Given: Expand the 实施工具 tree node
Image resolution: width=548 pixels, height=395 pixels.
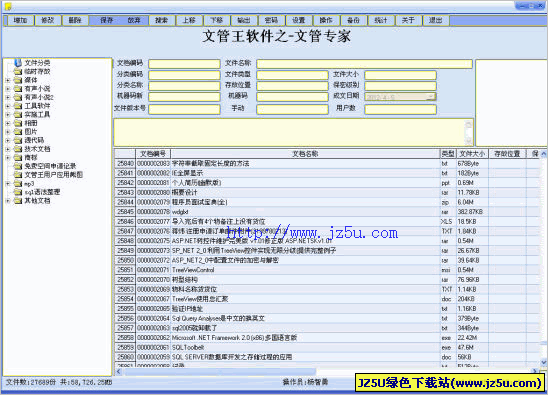Looking at the screenshot, I should [8, 115].
